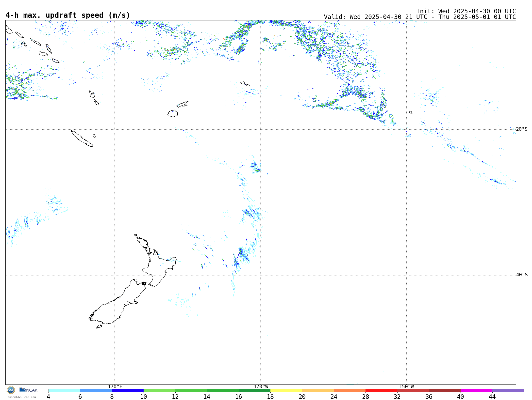Image resolution: width=532 pixels, height=400 pixels.
Task: Click the Stewart Island outline
Action: pos(99,326)
